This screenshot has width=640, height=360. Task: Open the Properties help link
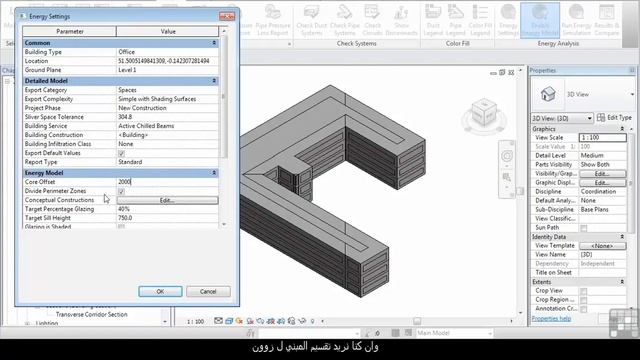pos(551,319)
